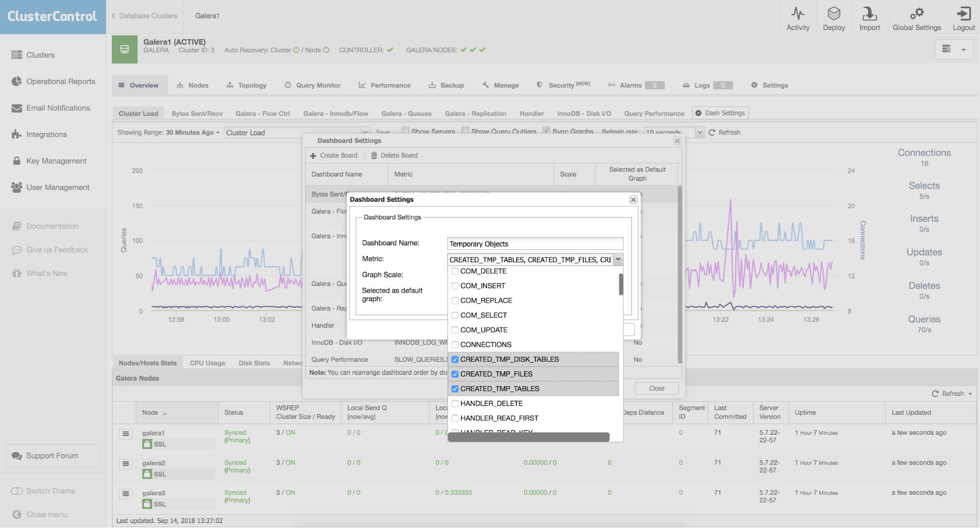The image size is (980, 528).
Task: Check the COM_SELECT metric checkbox
Action: click(x=455, y=315)
